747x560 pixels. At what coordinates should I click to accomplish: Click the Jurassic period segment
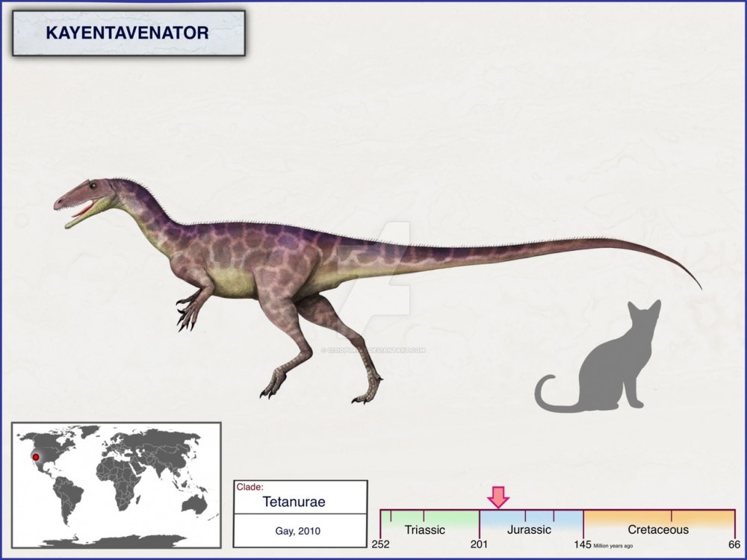(531, 524)
